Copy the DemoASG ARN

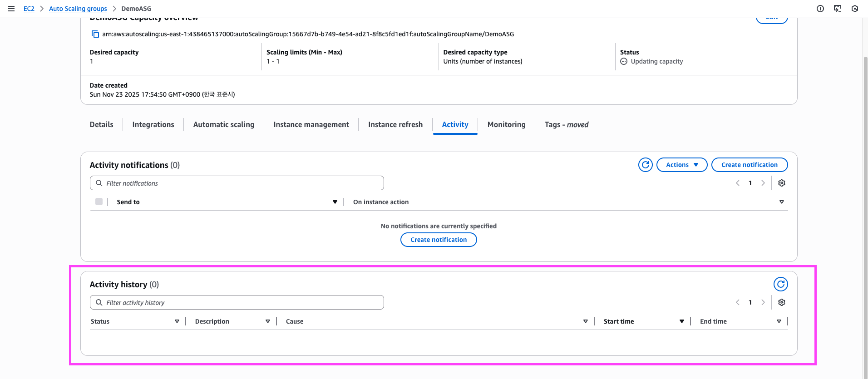pyautogui.click(x=95, y=34)
